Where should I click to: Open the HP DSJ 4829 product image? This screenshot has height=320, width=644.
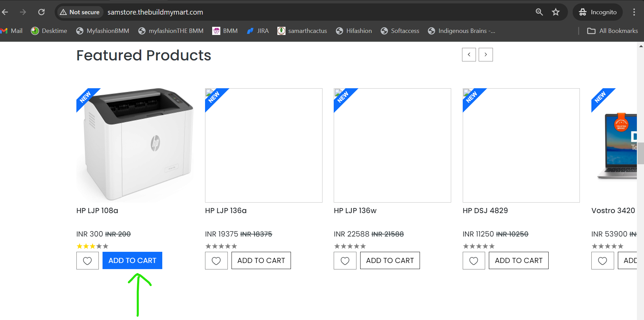pos(521,145)
